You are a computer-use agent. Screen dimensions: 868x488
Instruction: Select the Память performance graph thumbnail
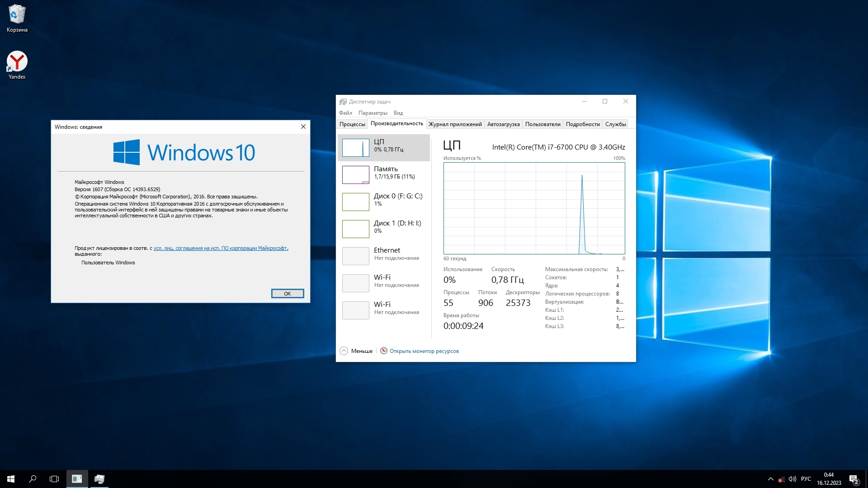[x=356, y=175]
